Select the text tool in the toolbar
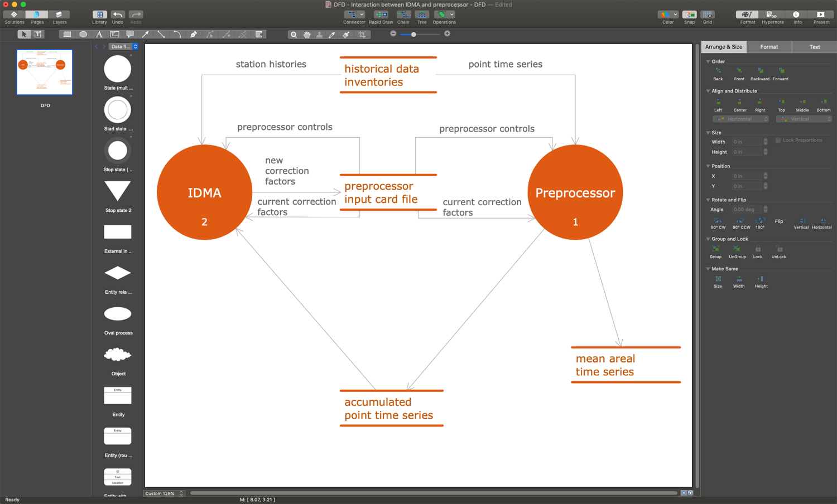837x504 pixels. (x=99, y=35)
